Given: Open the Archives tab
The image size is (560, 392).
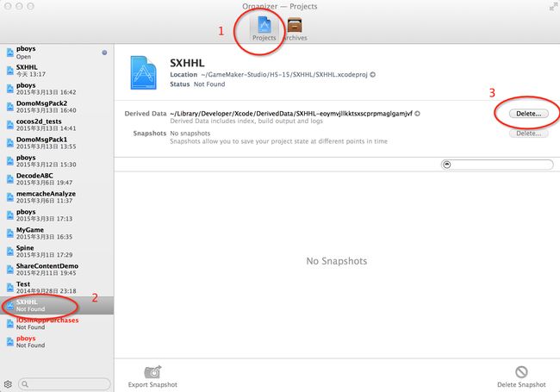Looking at the screenshot, I should pos(295,28).
